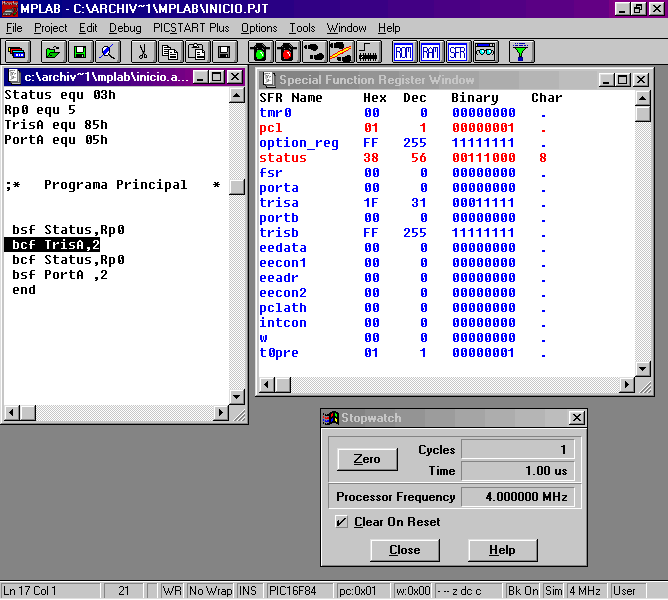The height and width of the screenshot is (600, 668).
Task: Toggle the Bk On status bar indicator
Action: coord(522,591)
